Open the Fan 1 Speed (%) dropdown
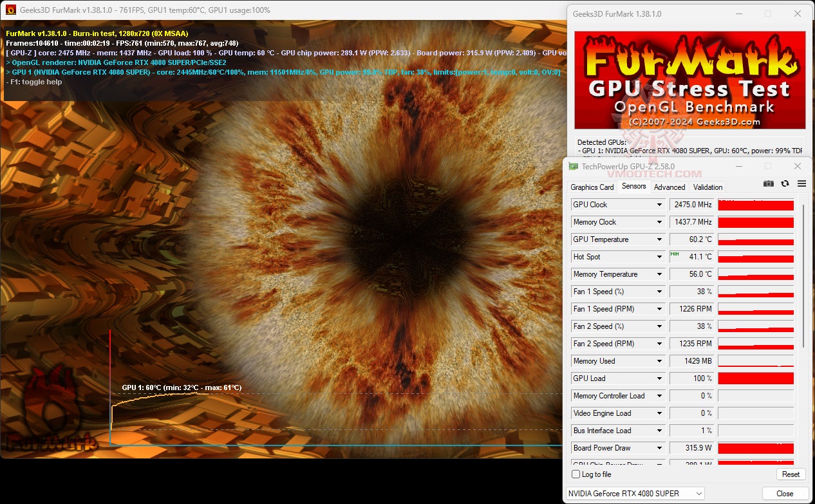 click(x=659, y=292)
